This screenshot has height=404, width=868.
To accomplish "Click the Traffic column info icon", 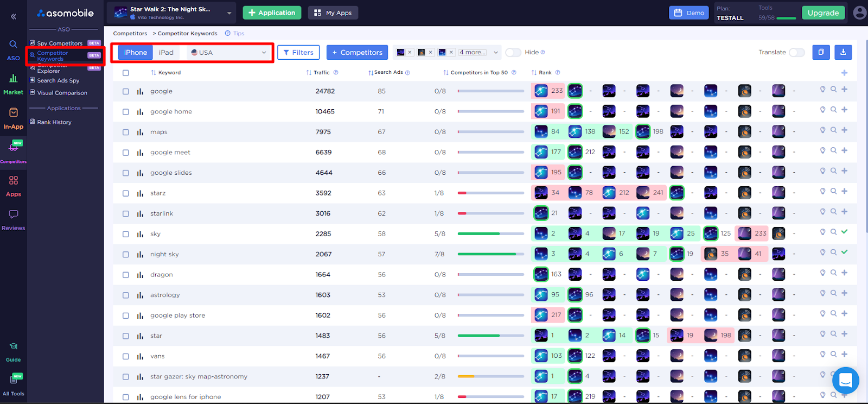I will click(336, 73).
